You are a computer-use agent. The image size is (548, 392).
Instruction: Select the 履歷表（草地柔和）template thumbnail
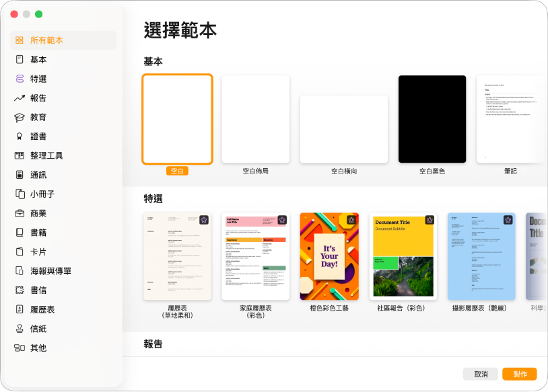[x=178, y=256]
